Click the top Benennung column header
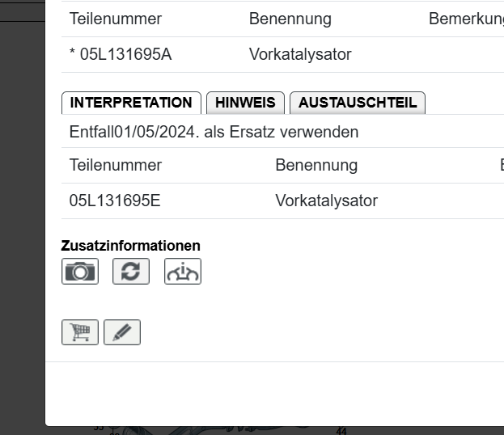 click(x=290, y=19)
